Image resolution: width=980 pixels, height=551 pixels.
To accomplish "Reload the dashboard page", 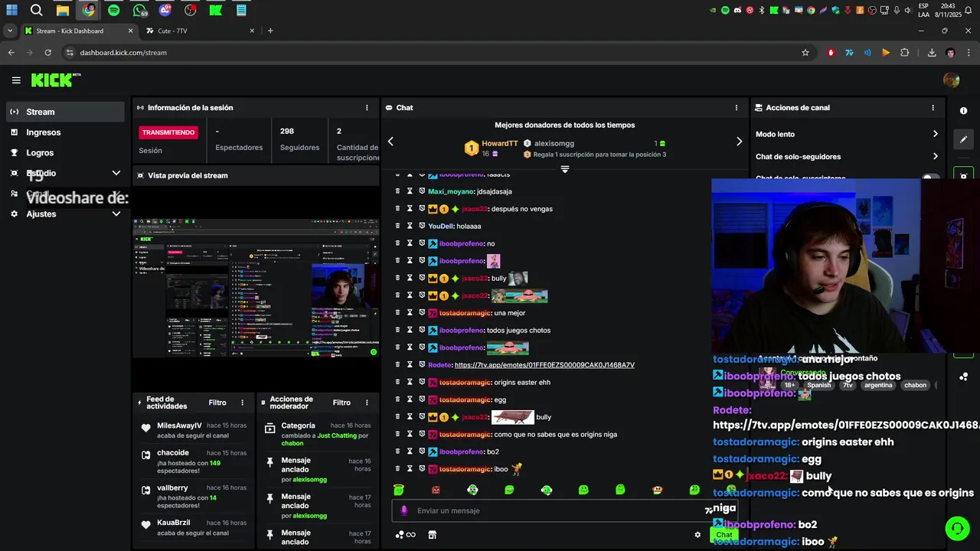I will 47,53.
